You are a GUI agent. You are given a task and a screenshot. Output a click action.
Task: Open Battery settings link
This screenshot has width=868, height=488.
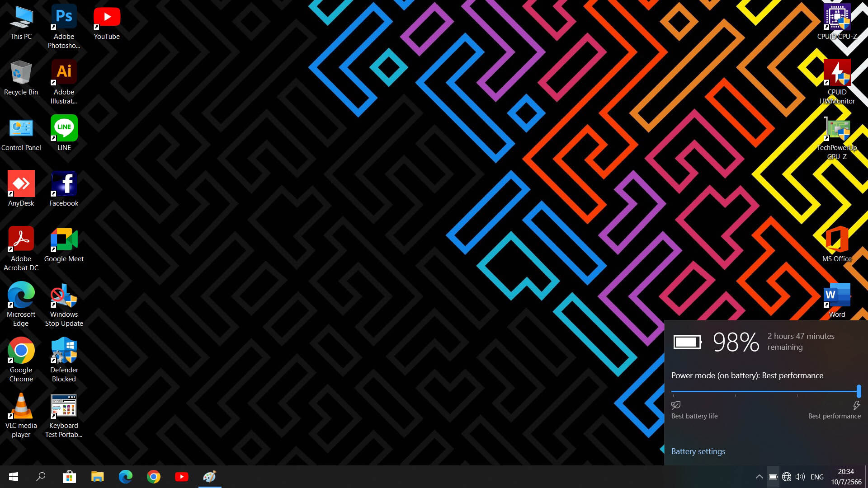point(698,451)
